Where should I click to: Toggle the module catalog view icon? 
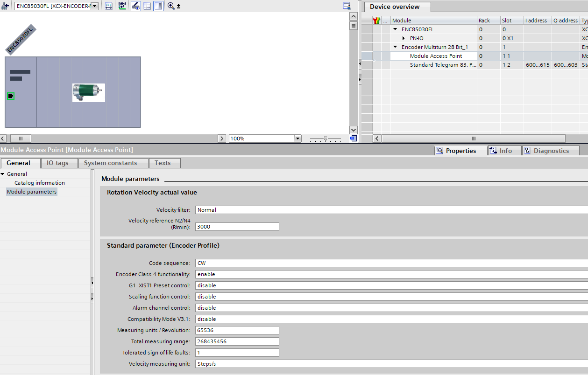[136, 6]
